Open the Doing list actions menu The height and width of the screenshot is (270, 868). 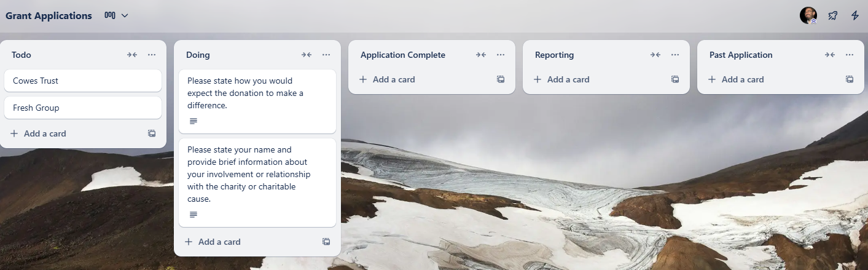tap(326, 55)
